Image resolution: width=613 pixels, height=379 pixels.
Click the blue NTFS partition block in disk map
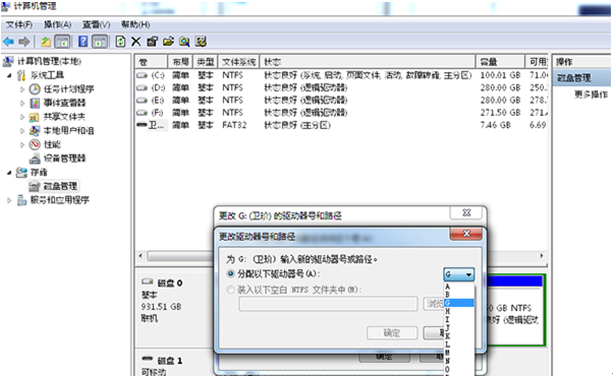click(514, 310)
